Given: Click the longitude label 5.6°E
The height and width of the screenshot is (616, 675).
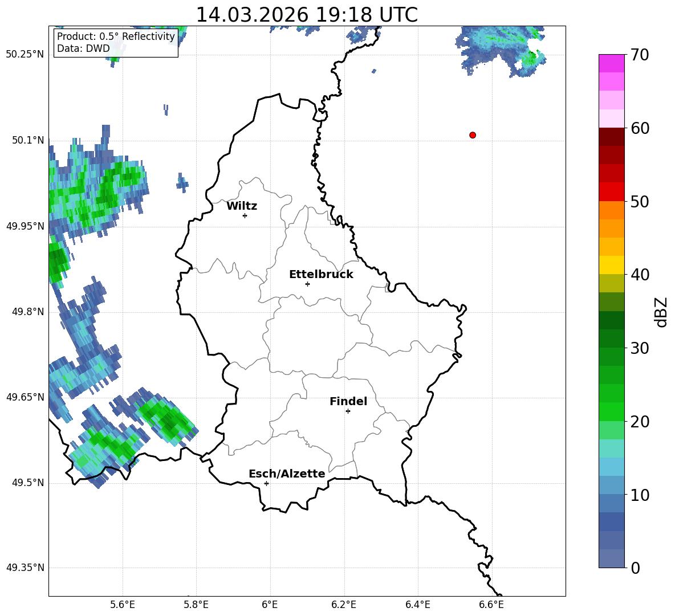Looking at the screenshot, I should pyautogui.click(x=123, y=605).
